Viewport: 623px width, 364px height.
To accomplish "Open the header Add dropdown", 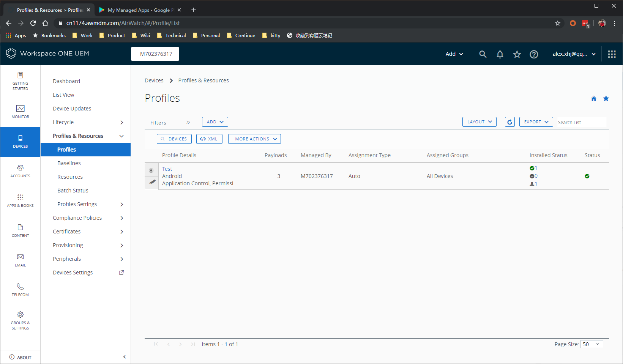I will click(454, 54).
